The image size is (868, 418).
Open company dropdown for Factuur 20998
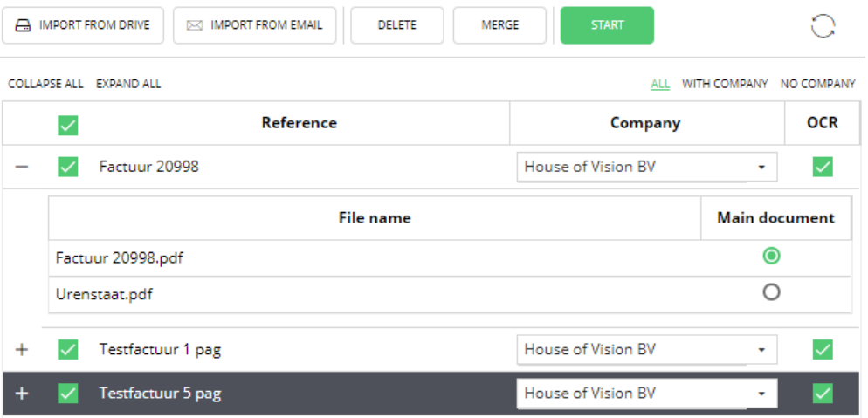tap(646, 167)
